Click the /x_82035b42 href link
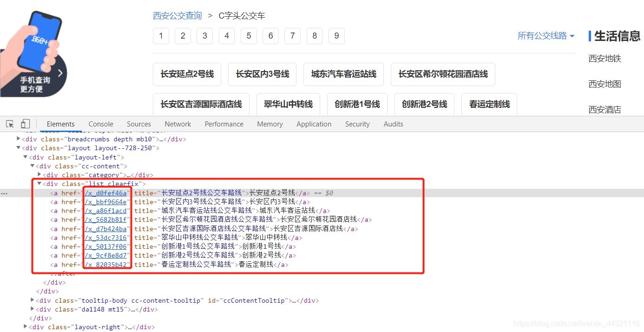This screenshot has height=332, width=644. tap(106, 265)
